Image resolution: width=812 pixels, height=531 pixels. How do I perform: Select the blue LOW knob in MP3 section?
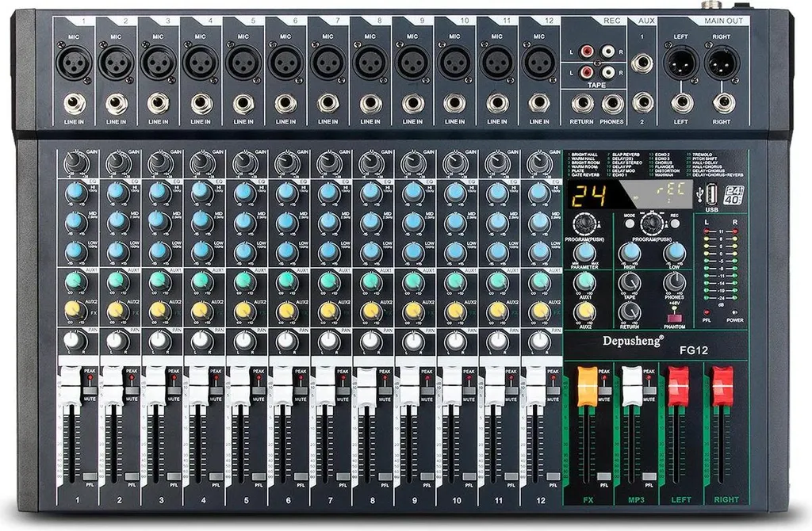674,252
